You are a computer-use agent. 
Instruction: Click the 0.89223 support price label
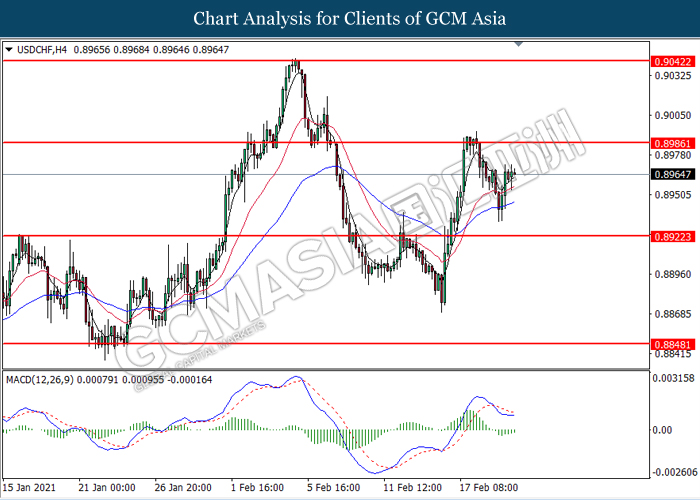673,236
